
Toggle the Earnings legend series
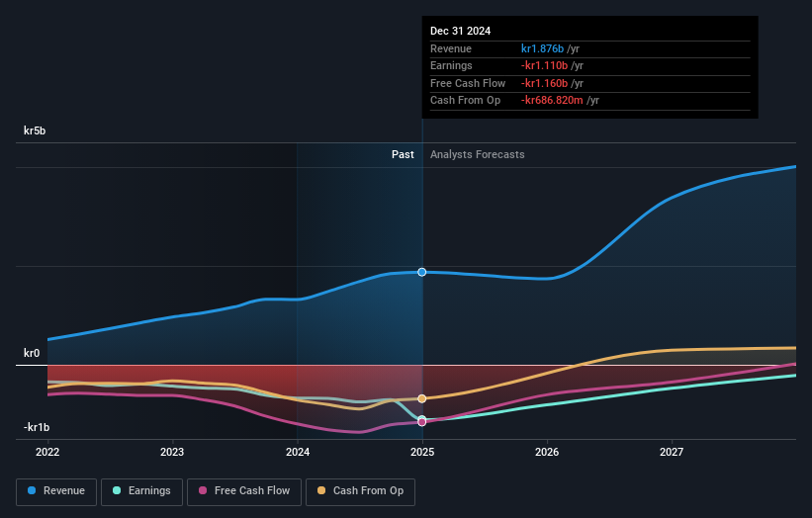click(141, 491)
